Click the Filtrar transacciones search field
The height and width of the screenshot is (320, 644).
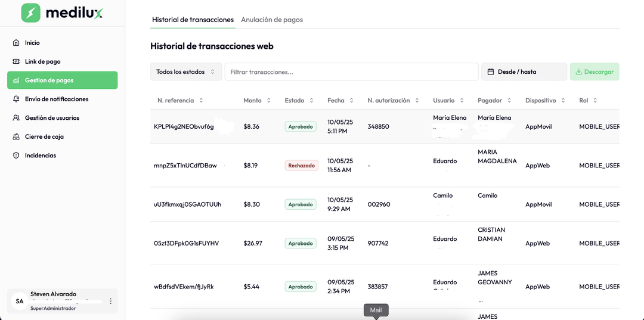[x=351, y=72]
